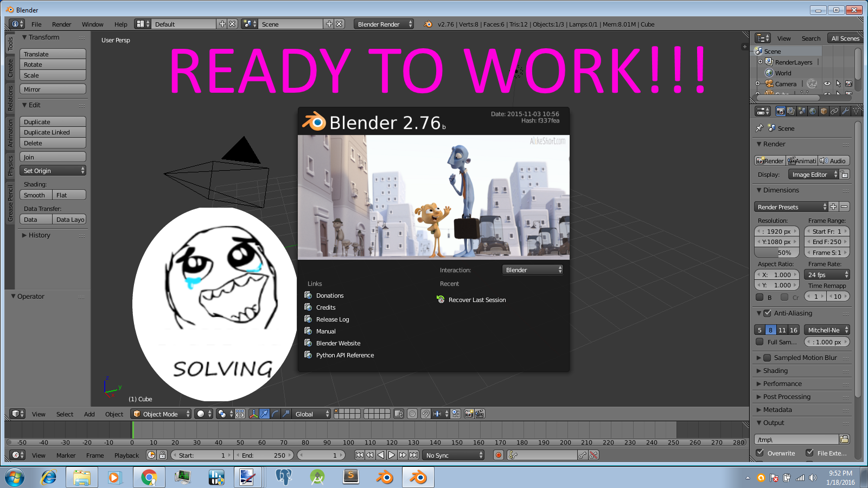This screenshot has height=488, width=868.
Task: Toggle the File Extensions checkbox
Action: [809, 453]
